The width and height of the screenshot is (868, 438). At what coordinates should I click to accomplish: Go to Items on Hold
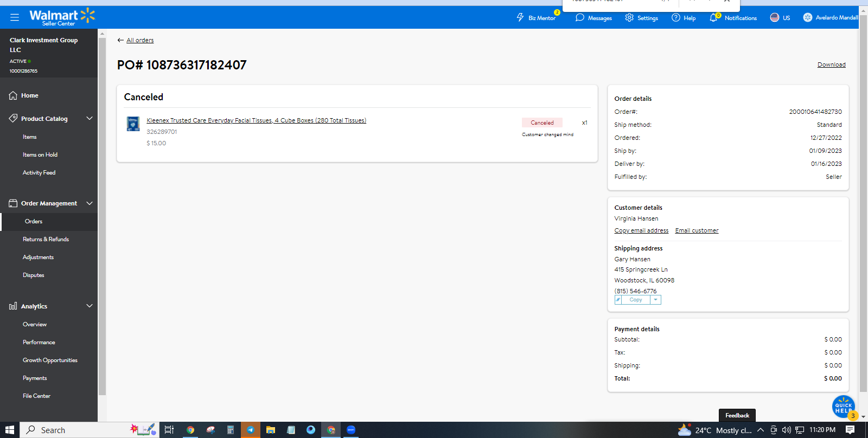coord(40,155)
